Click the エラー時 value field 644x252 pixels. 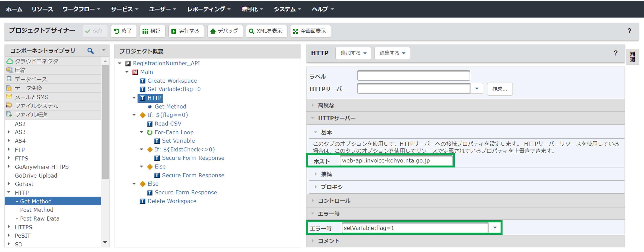pos(415,228)
